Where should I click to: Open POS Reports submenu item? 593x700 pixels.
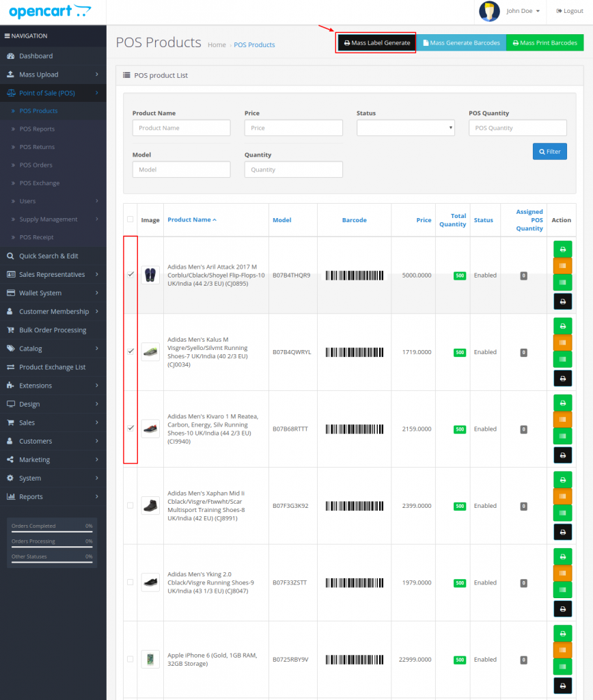point(53,129)
